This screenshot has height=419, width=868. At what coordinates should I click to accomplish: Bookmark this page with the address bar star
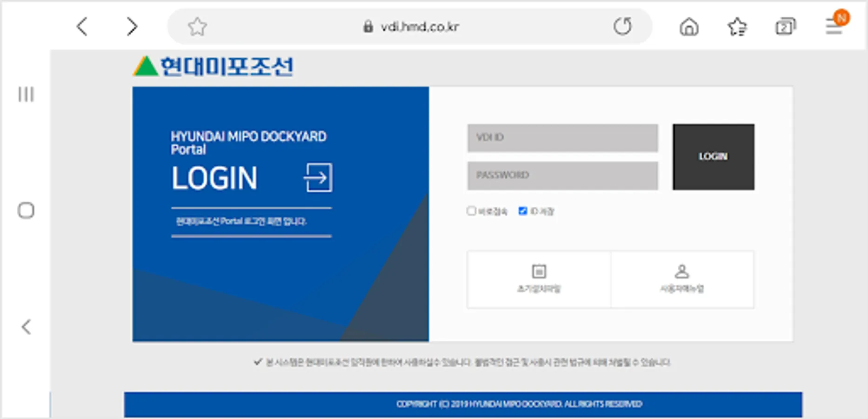pos(197,27)
